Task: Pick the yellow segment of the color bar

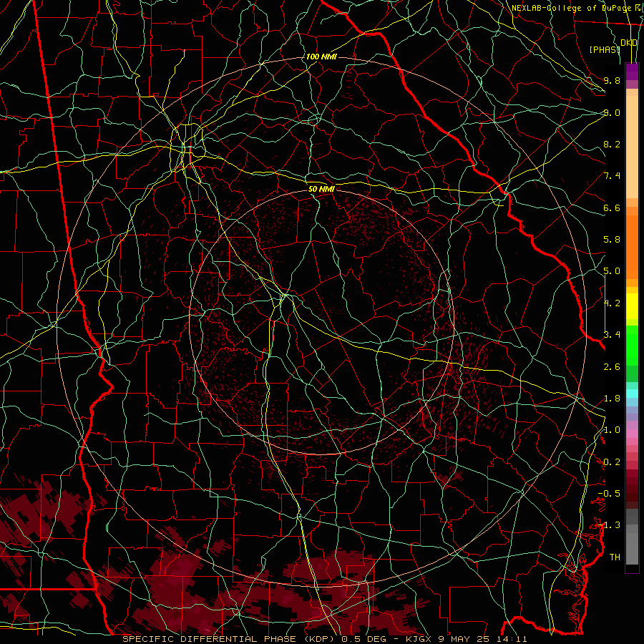Action: pos(632,306)
